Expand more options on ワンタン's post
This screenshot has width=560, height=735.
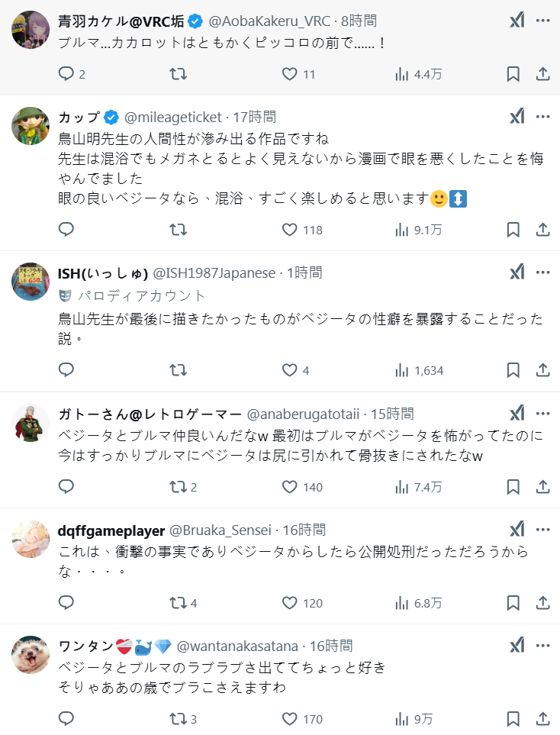click(542, 646)
